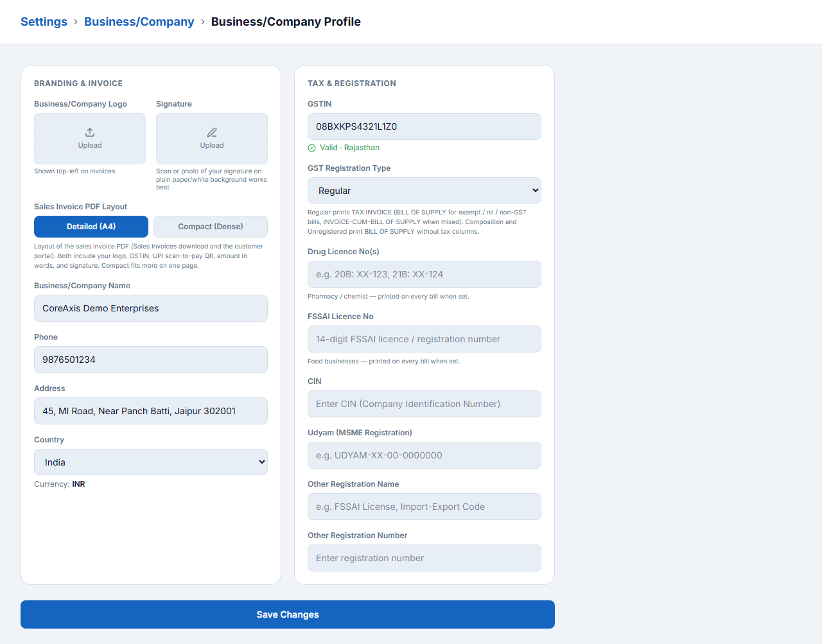Screen dimensions: 822x644
Task: Click the 'Business/Company Profile' breadcrumb title
Action: point(286,22)
